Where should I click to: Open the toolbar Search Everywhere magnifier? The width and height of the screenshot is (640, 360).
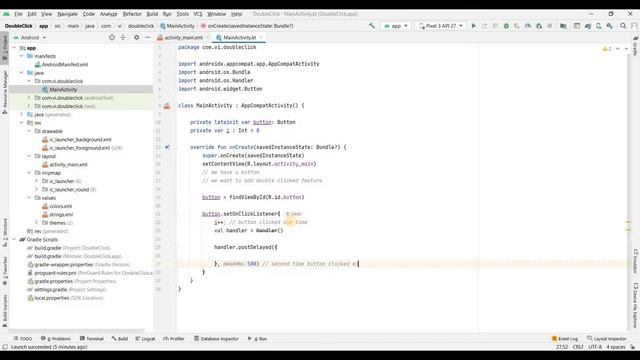coord(623,26)
